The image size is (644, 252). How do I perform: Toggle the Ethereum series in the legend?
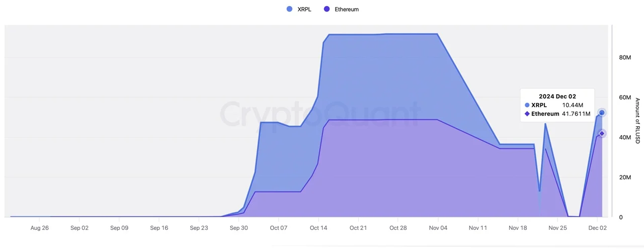341,9
